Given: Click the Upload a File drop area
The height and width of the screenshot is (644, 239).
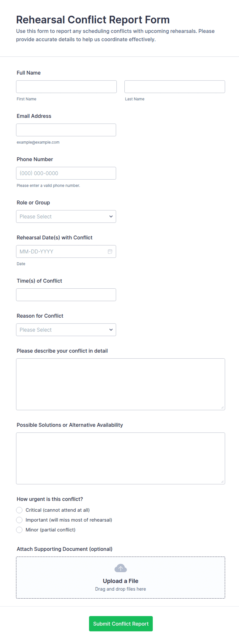Looking at the screenshot, I should click(121, 578).
